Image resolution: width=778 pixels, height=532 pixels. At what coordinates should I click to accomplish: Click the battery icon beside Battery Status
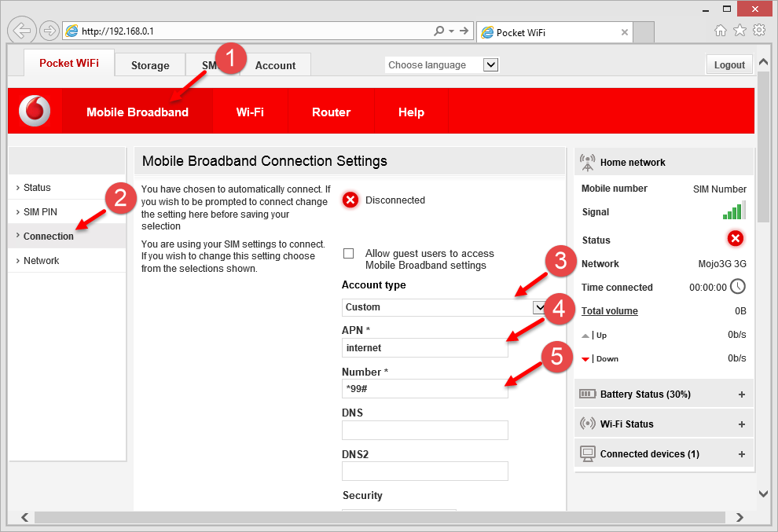588,394
